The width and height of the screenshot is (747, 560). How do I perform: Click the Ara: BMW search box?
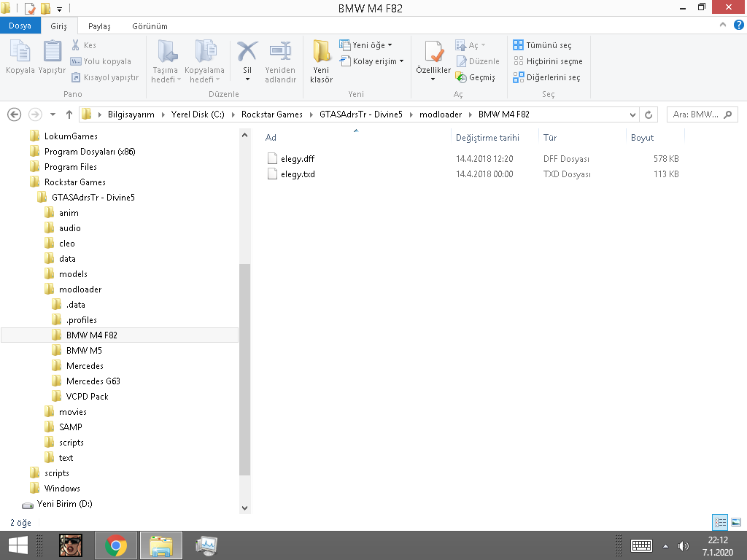(x=703, y=114)
